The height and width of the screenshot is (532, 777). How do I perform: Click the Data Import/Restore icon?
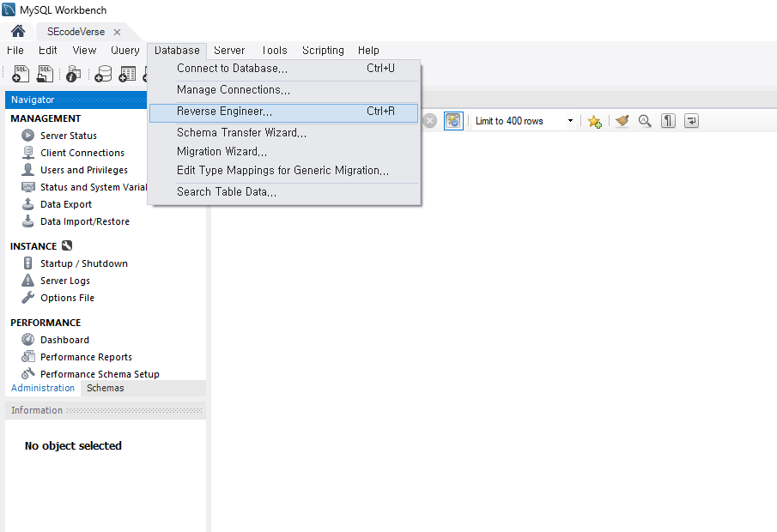pyautogui.click(x=27, y=221)
